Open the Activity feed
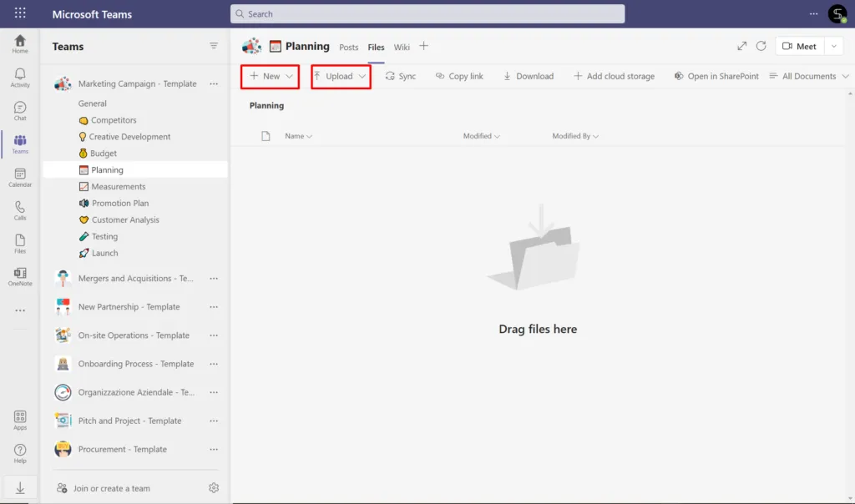This screenshot has width=855, height=504. [x=20, y=78]
